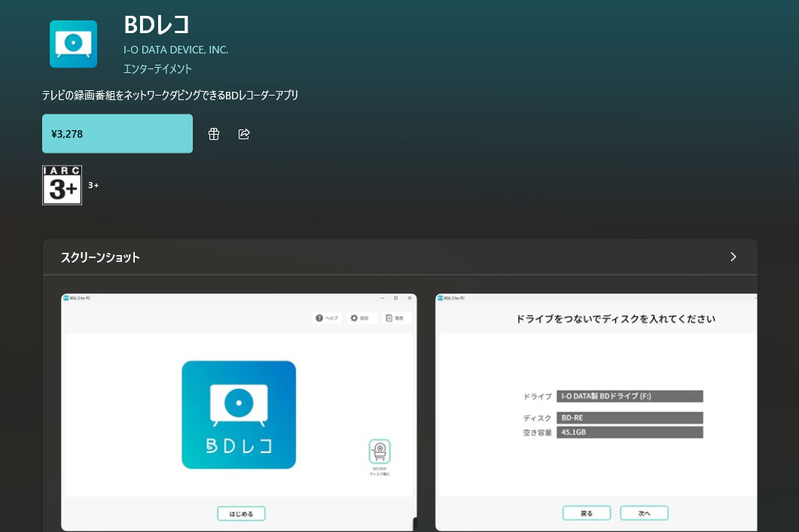Click the 45.1GB free space field
Viewport: 799px width, 532px height.
pos(630,432)
